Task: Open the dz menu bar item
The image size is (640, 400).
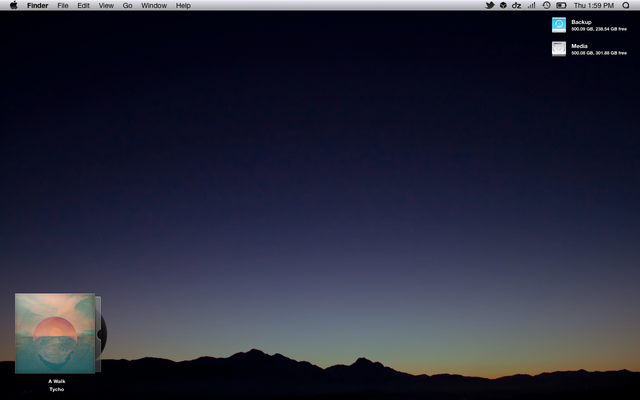Action: click(x=517, y=5)
